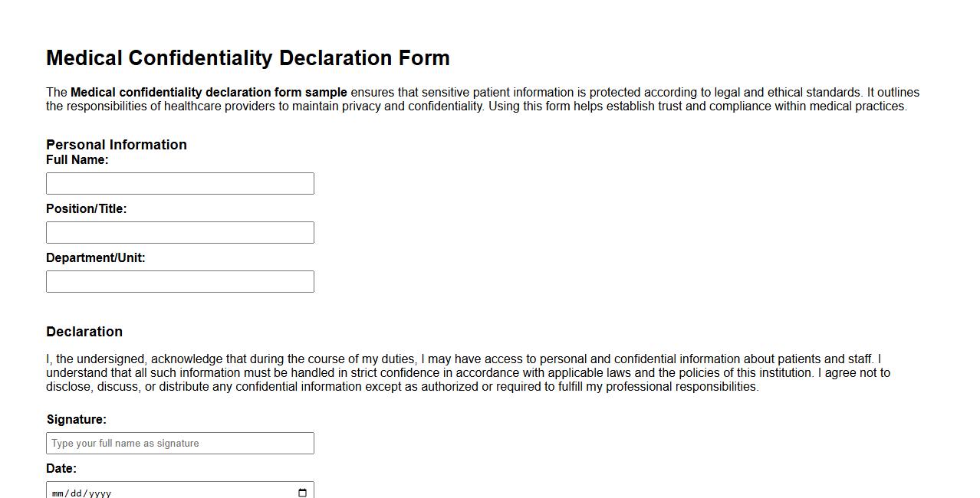Viewport: 980px width, 498px height.
Task: Click the mm month segment of the date
Action: [x=57, y=493]
